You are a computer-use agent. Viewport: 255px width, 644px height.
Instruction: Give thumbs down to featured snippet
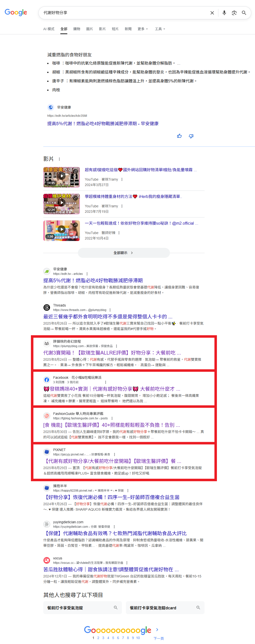pos(191,136)
